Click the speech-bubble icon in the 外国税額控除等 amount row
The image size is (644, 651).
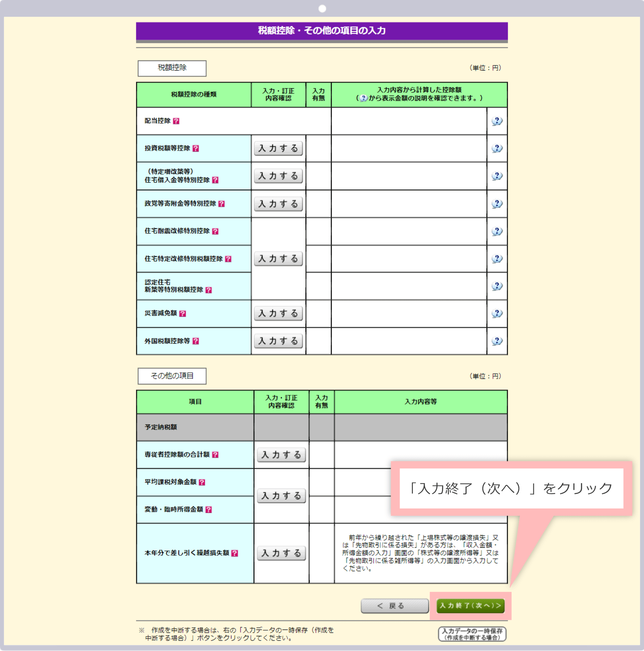496,341
